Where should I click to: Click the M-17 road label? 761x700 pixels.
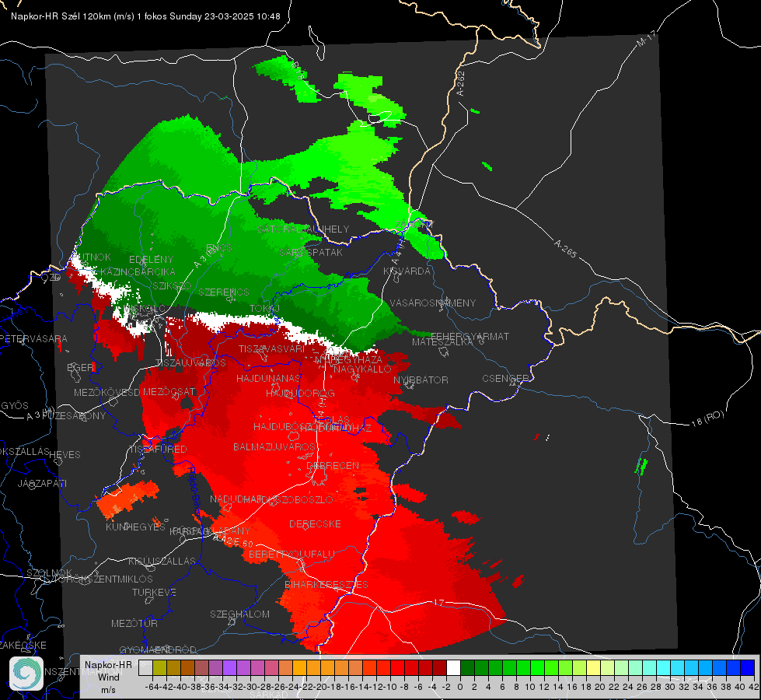[x=646, y=39]
